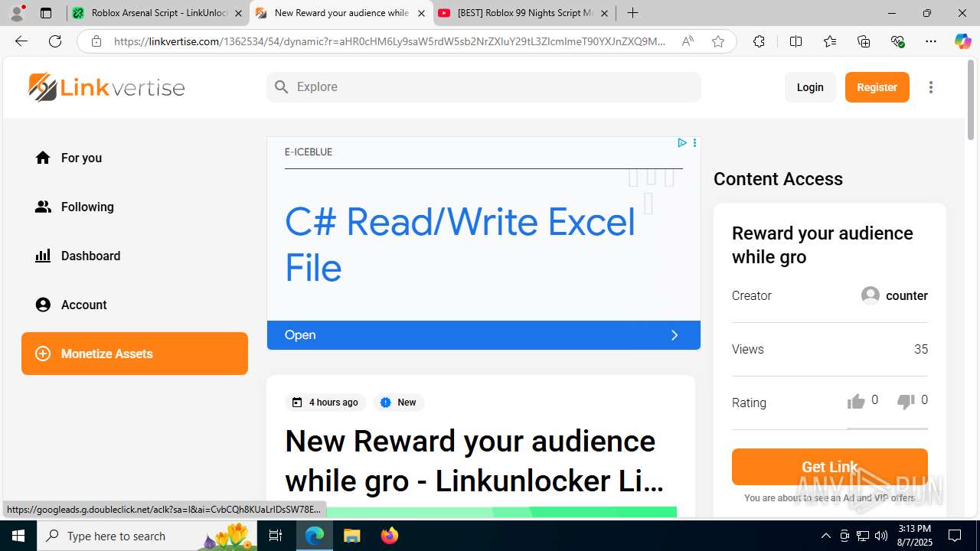The height and width of the screenshot is (551, 980).
Task: Click the counter creator avatar
Action: [871, 295]
